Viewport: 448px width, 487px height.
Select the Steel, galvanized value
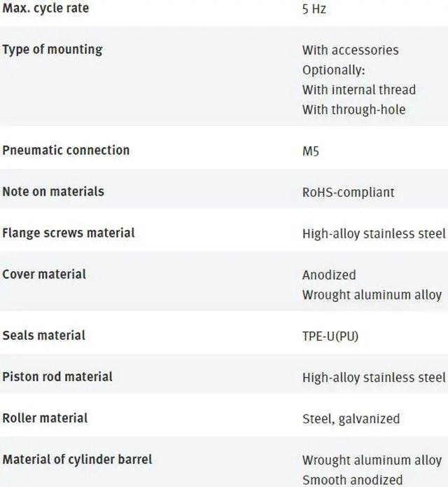[x=351, y=419]
